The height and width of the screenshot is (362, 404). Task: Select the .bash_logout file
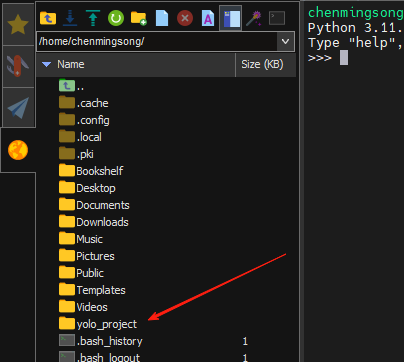point(99,357)
